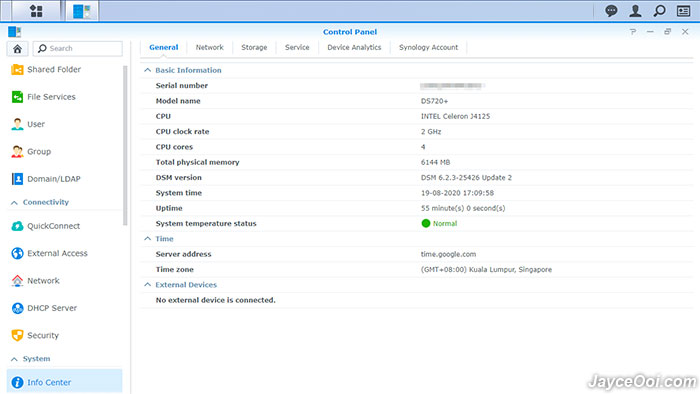Image resolution: width=700 pixels, height=394 pixels.
Task: Collapse the Time section
Action: (147, 239)
